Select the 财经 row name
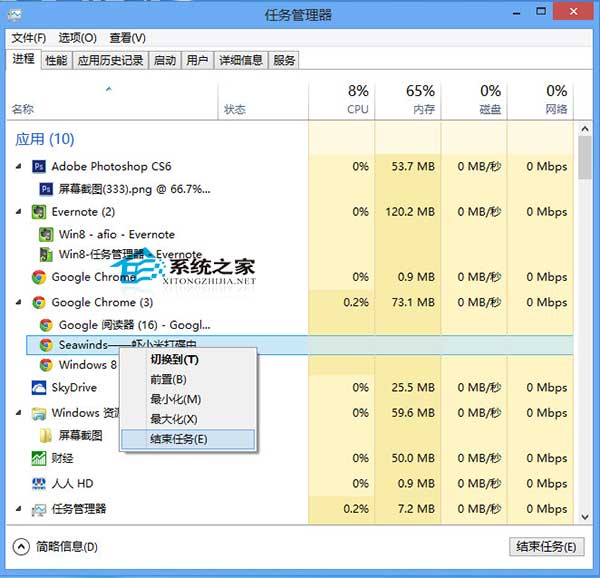The image size is (600, 578). pos(62,458)
